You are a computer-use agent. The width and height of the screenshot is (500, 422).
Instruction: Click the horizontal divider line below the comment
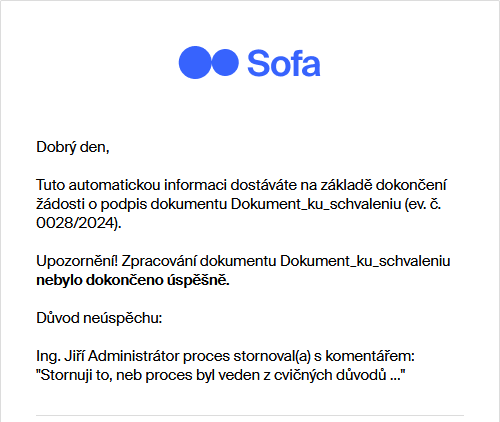pos(250,416)
